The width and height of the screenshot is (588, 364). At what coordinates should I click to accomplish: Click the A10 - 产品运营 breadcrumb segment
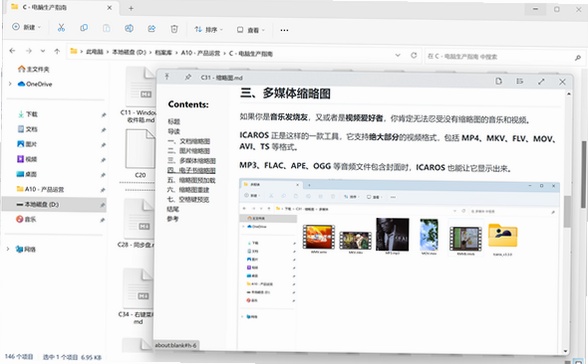201,53
